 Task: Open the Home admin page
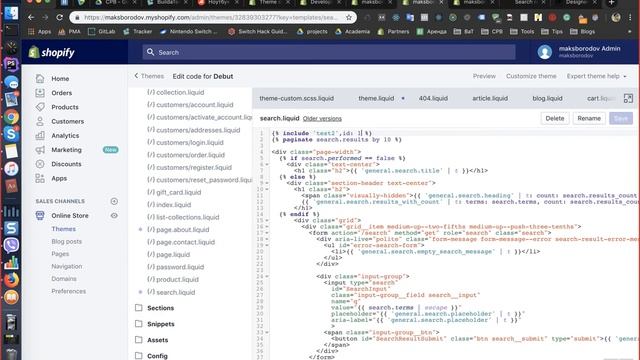[x=60, y=78]
